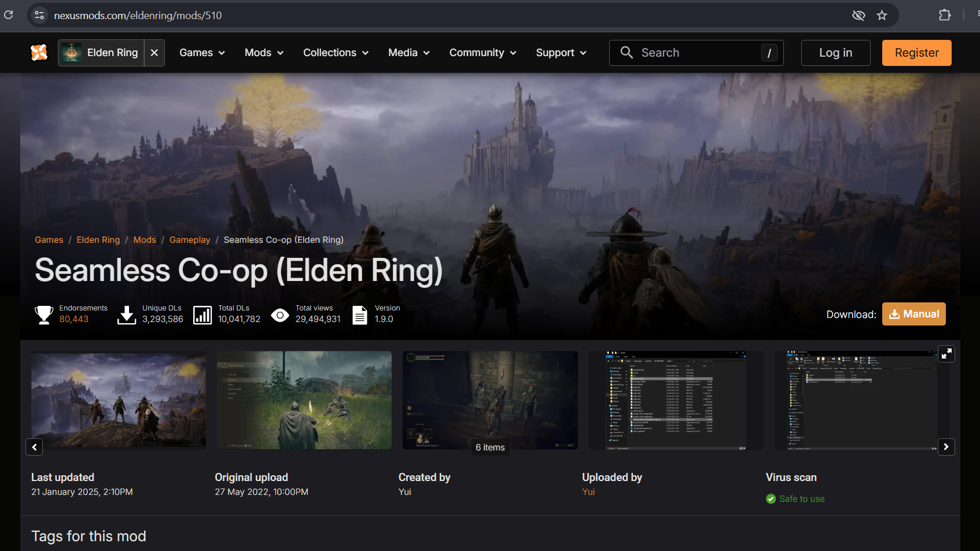Click the Total views eye icon

click(x=280, y=315)
